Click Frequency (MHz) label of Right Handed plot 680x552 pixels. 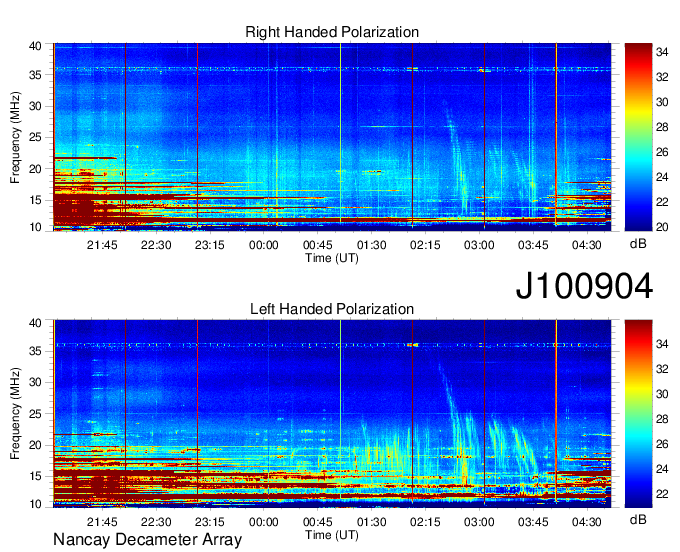click(15, 137)
